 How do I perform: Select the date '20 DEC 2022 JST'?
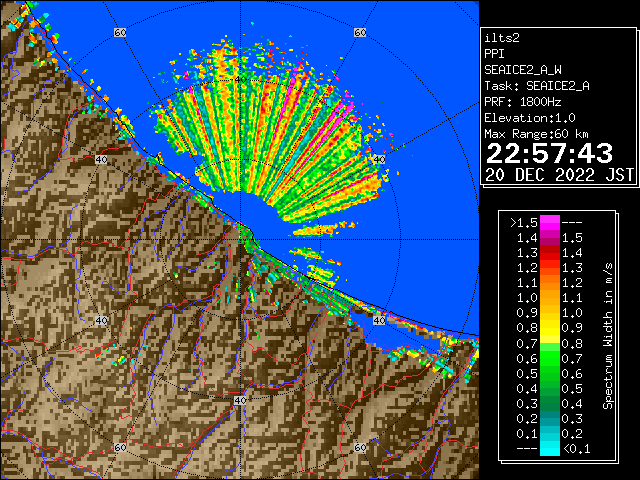[x=559, y=175]
